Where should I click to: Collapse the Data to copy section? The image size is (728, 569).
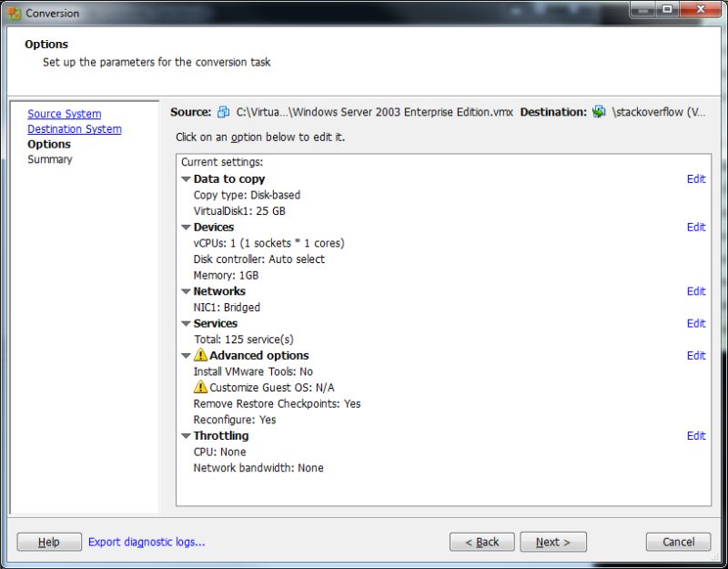click(x=187, y=178)
